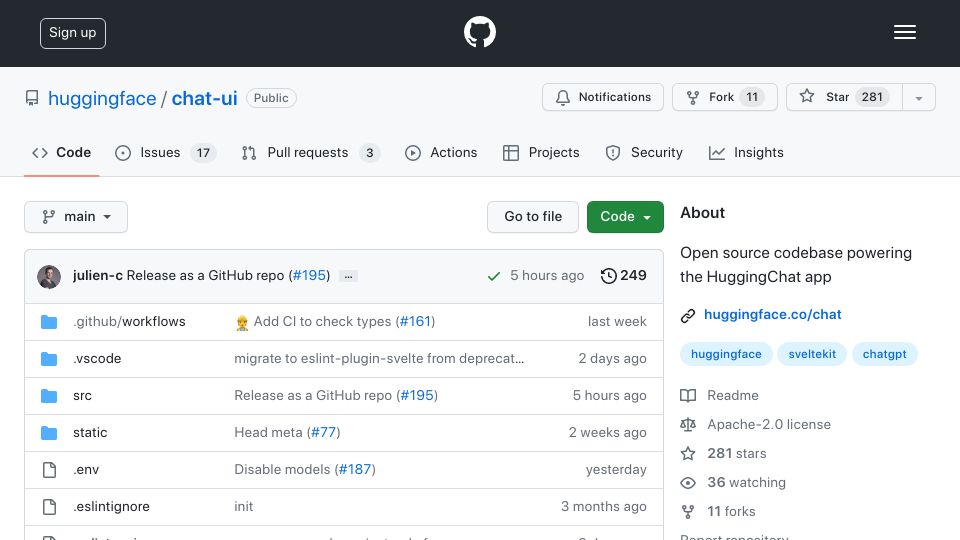Open the .eslintignore file
960x540 pixels.
[x=111, y=506]
